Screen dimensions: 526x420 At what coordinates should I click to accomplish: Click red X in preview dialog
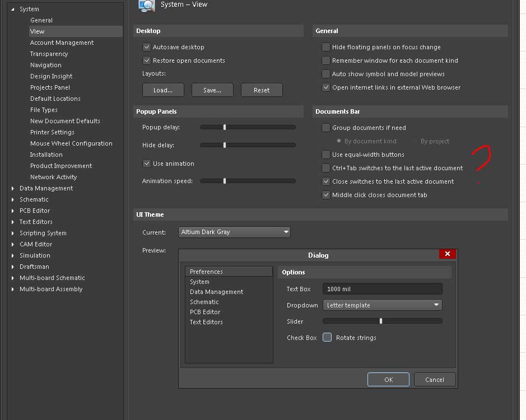click(447, 254)
